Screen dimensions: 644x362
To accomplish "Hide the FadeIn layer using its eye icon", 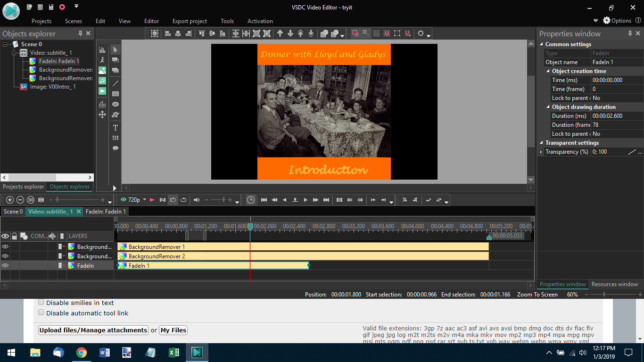I will pos(5,266).
